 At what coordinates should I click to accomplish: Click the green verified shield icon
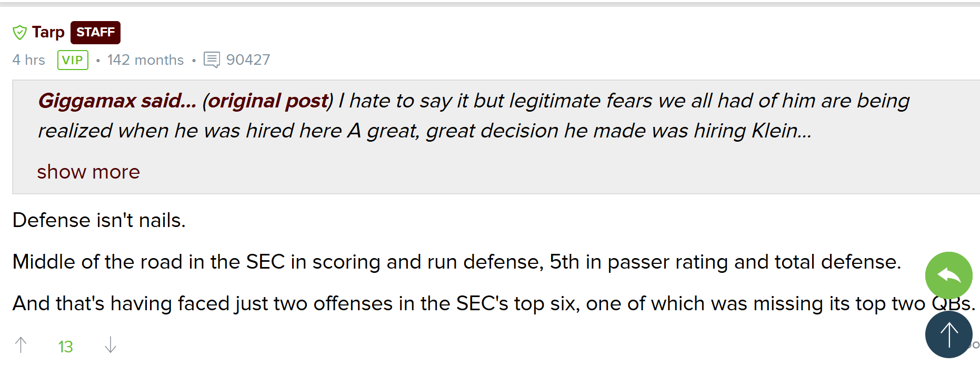point(19,33)
